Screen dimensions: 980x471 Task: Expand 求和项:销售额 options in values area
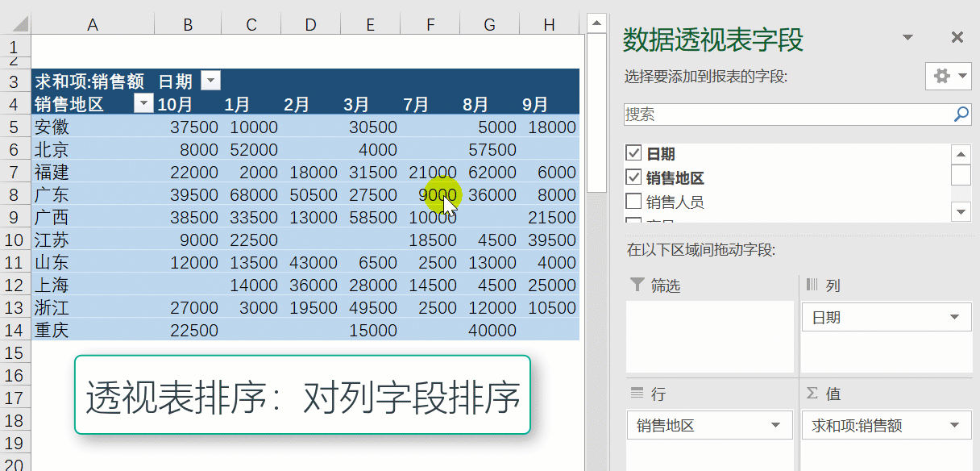[x=955, y=426]
